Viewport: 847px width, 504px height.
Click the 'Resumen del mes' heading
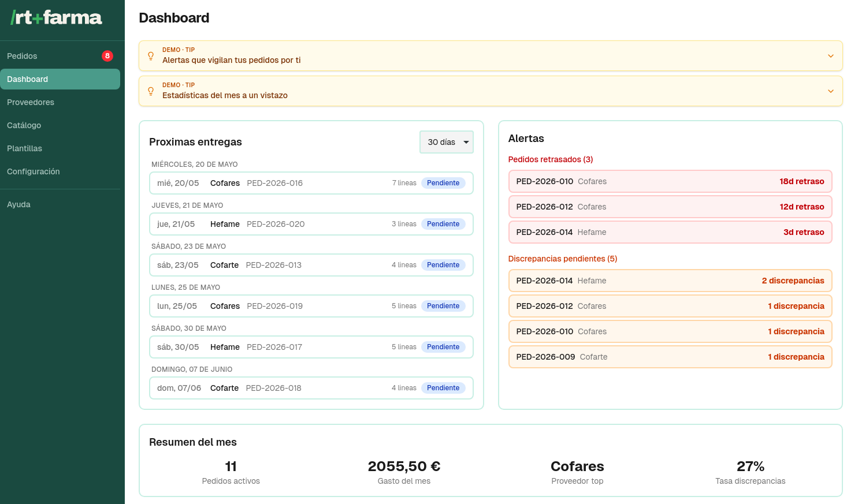(193, 442)
